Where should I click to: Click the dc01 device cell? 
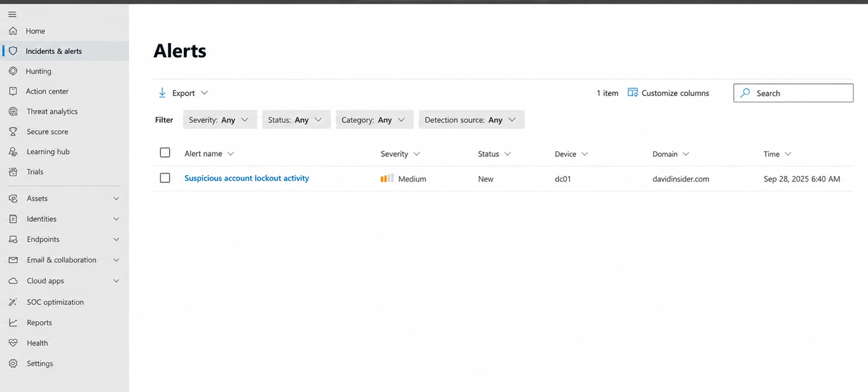point(563,179)
